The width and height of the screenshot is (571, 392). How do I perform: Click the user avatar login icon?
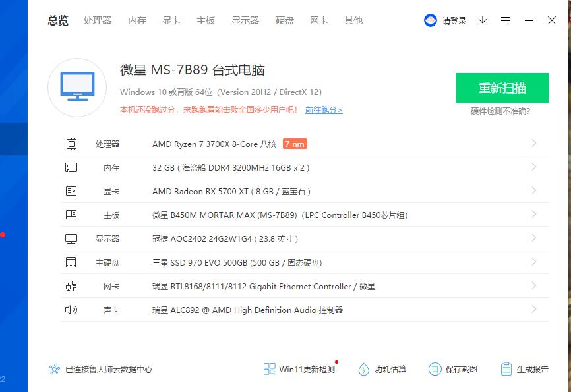[431, 20]
